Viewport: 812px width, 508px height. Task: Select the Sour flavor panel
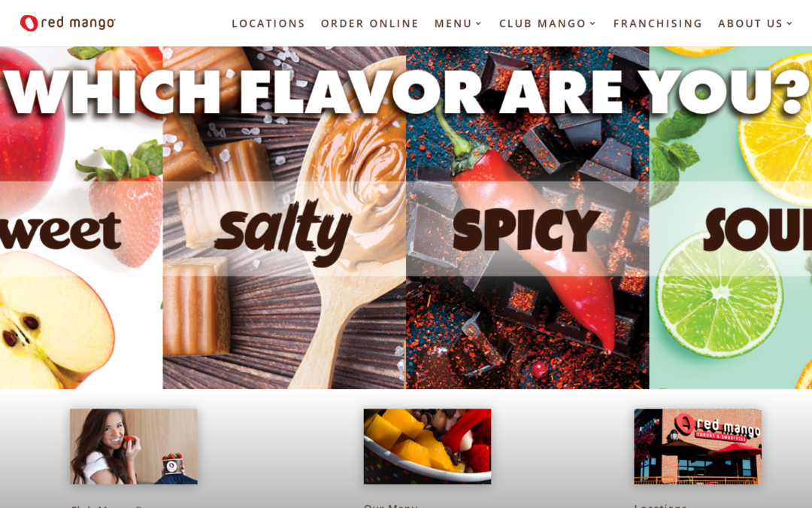730,217
